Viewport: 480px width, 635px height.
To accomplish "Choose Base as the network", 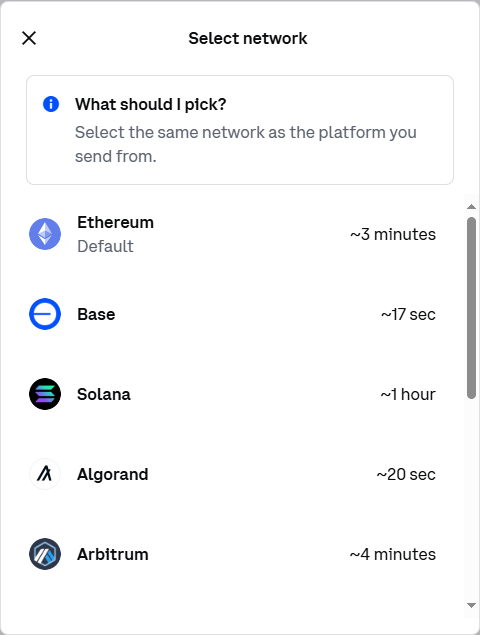I will click(96, 314).
